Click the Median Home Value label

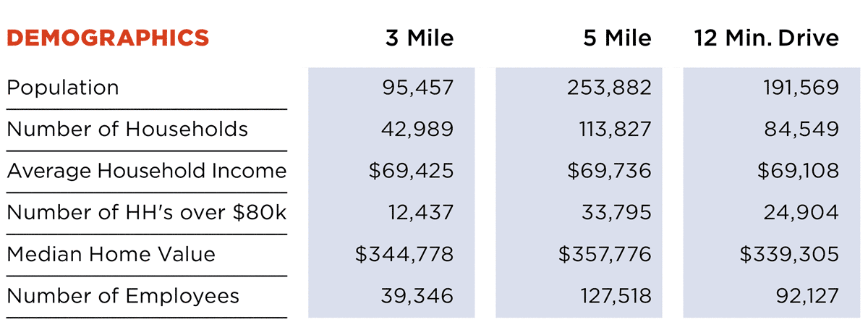tap(111, 254)
